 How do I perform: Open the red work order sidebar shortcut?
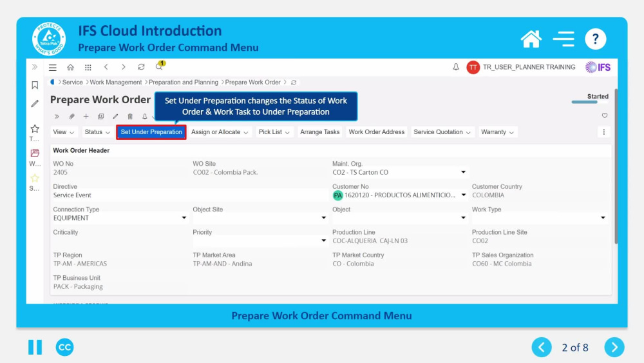click(x=35, y=153)
